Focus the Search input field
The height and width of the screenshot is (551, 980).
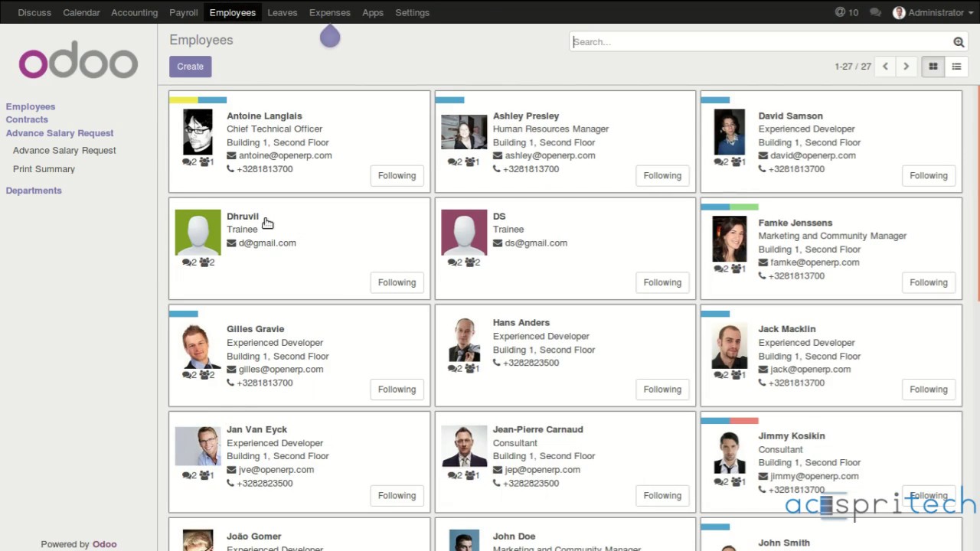[761, 42]
